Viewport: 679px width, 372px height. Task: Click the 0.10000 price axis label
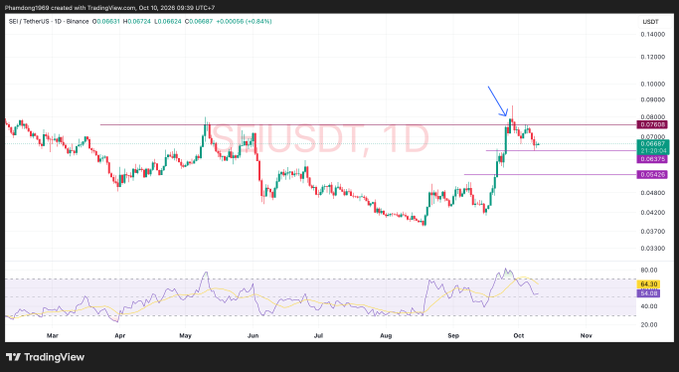[x=653, y=84]
